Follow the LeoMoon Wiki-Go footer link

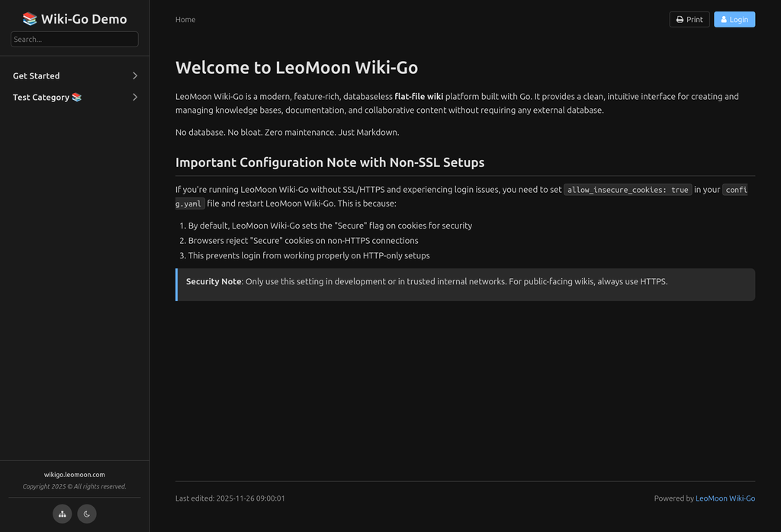tap(725, 498)
